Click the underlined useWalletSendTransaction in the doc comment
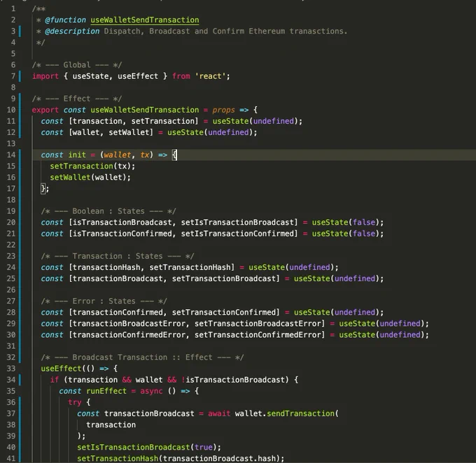The image size is (476, 463). point(145,20)
